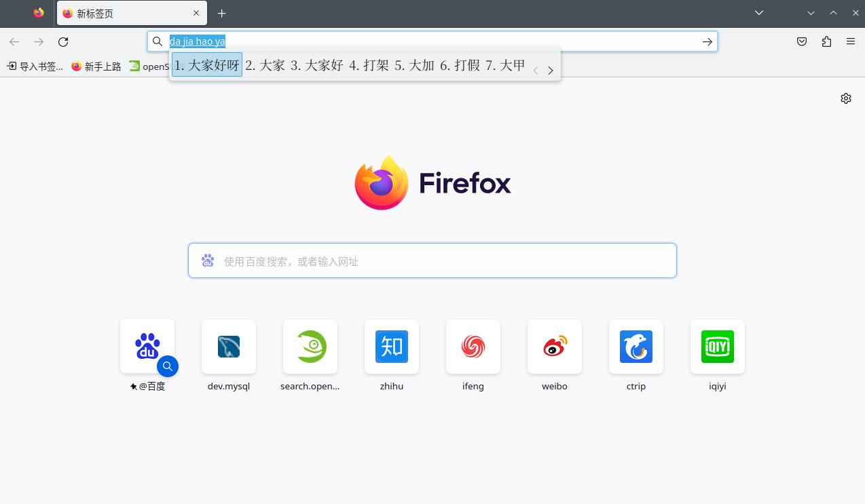This screenshot has height=504, width=865.
Task: Go to previous IME candidate page
Action: coord(536,70)
